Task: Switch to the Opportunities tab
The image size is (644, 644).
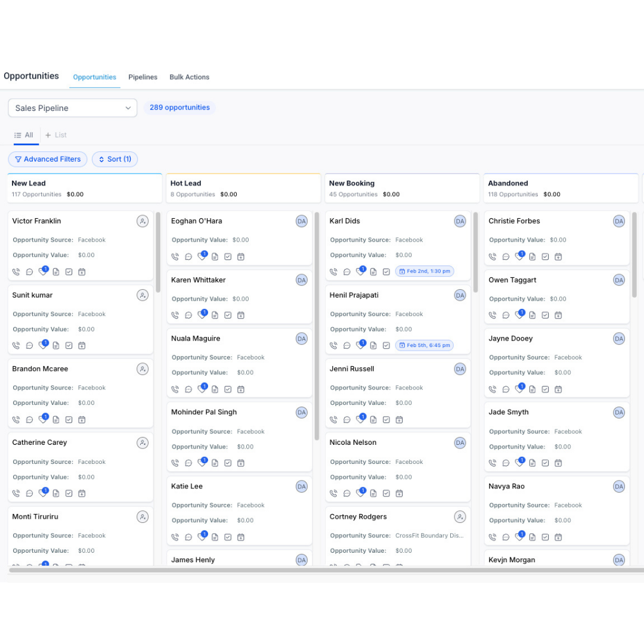Action: pos(94,77)
